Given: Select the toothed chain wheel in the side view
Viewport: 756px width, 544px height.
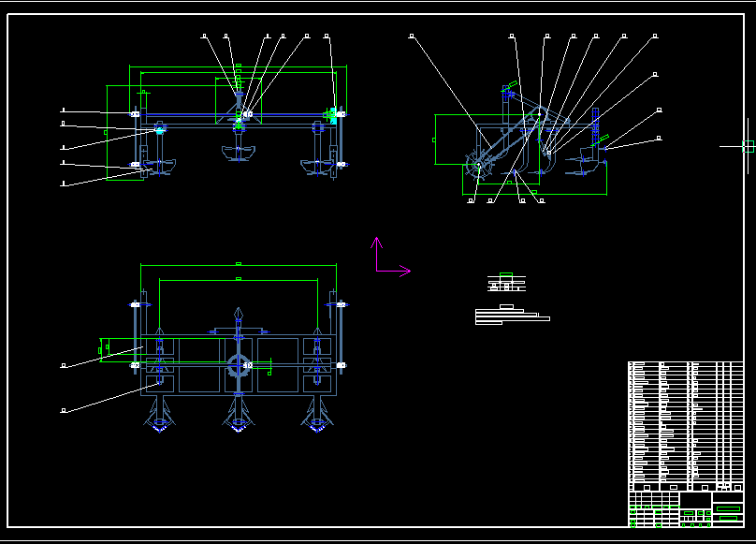Looking at the screenshot, I should pos(478,166).
